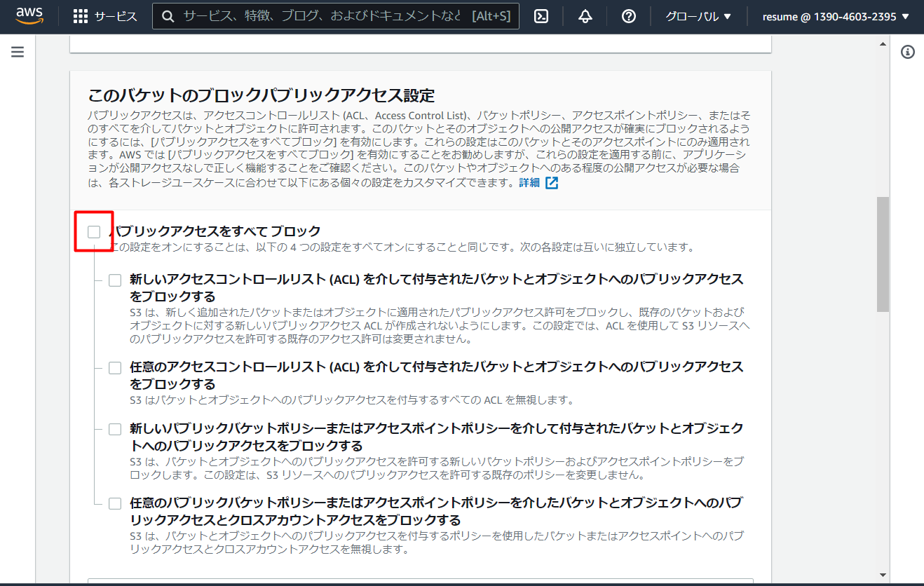Open the サービス services grid menu
Viewport: 924px width, 586px height.
[x=105, y=17]
